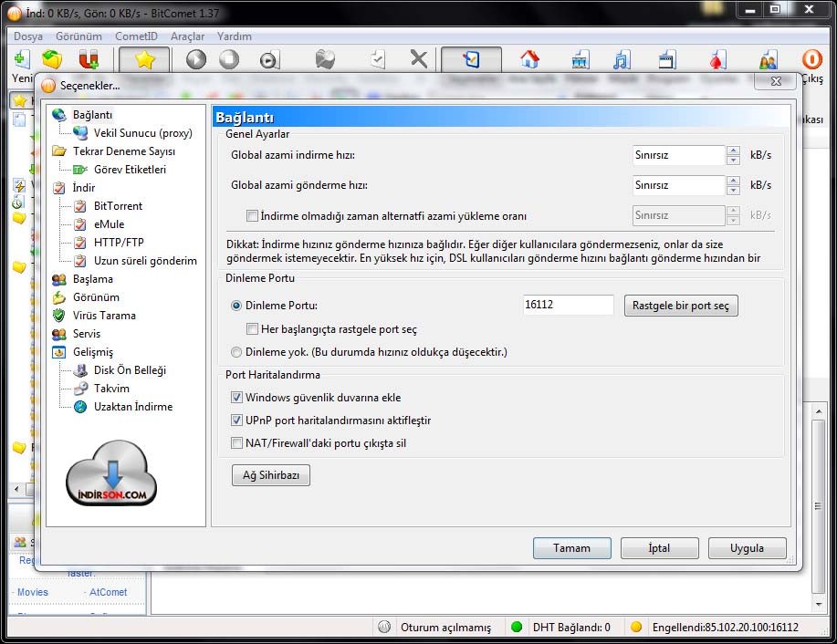The height and width of the screenshot is (644, 837).
Task: Click the gray folder toolbar icon
Action: click(x=325, y=59)
